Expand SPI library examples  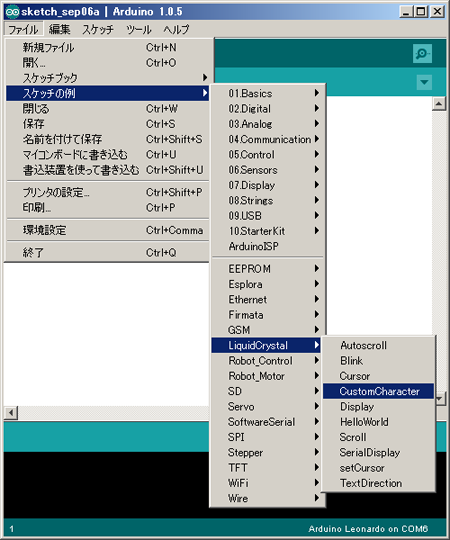pos(267,437)
